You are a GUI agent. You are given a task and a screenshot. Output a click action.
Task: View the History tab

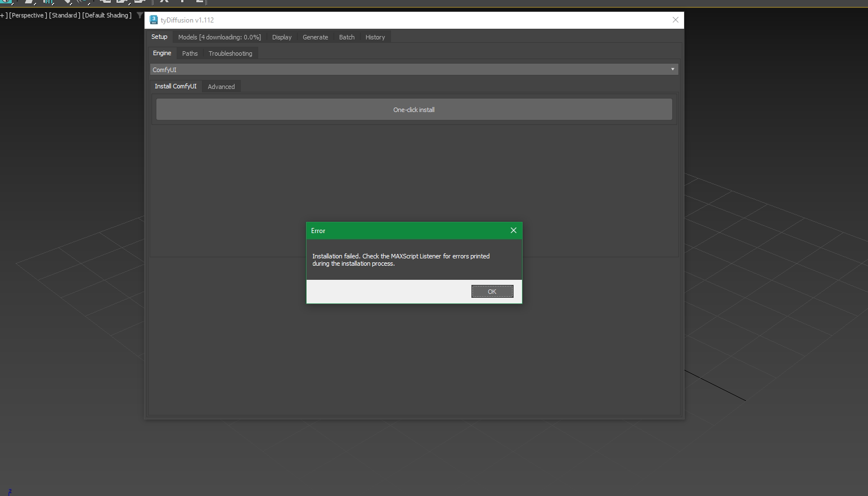(375, 37)
